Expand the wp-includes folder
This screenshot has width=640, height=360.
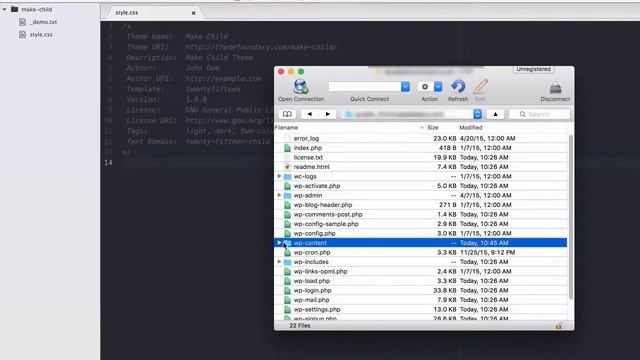(x=279, y=262)
